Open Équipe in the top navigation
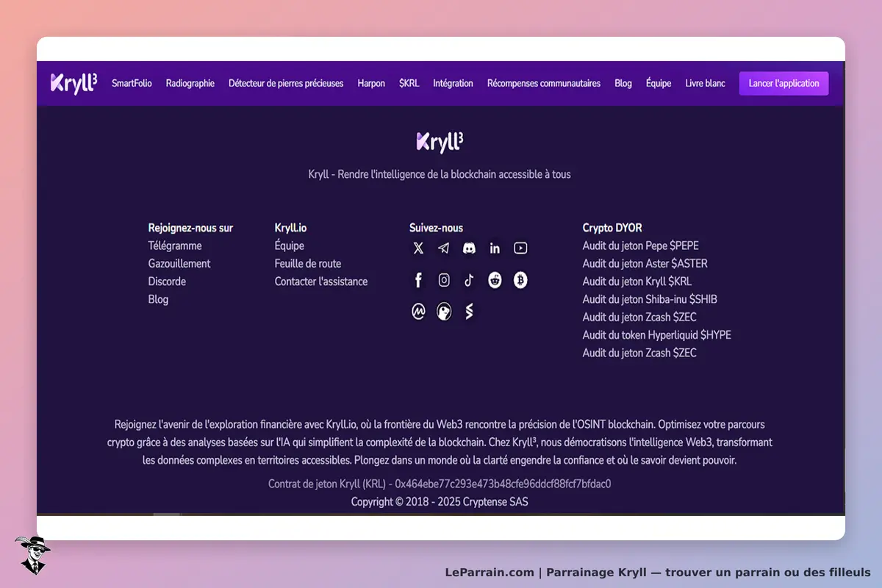The image size is (882, 588). (x=659, y=83)
